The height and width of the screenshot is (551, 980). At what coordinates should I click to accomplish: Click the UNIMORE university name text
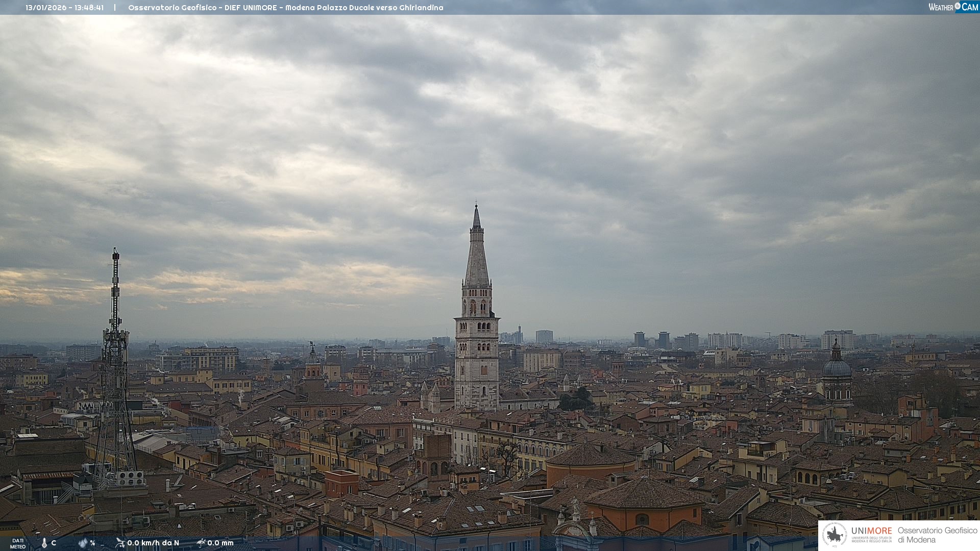click(871, 531)
